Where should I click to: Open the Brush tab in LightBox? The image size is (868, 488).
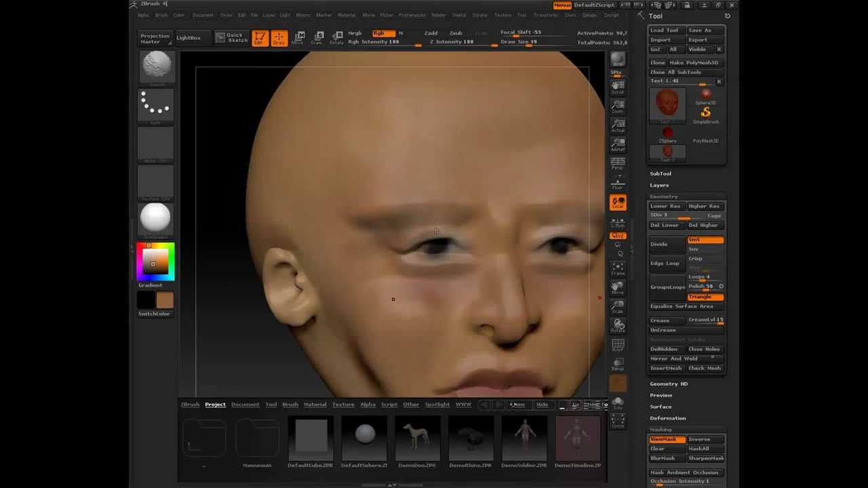290,405
